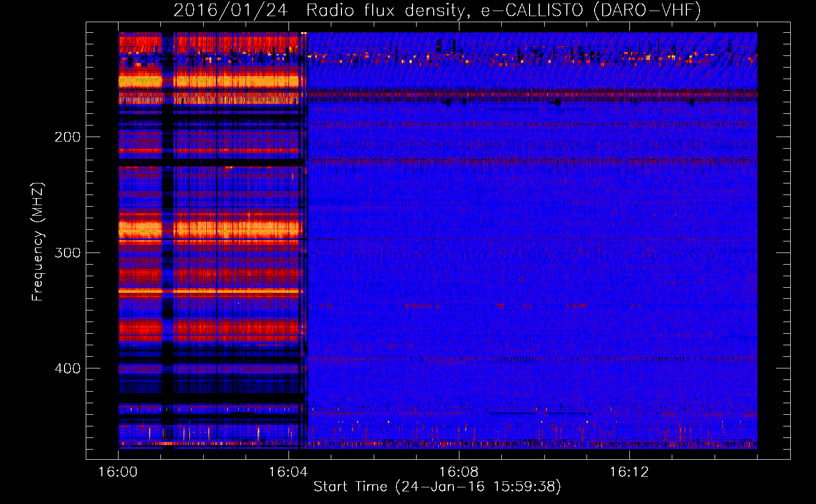Click the 400 frequency tick label
The width and height of the screenshot is (816, 504).
pyautogui.click(x=68, y=368)
